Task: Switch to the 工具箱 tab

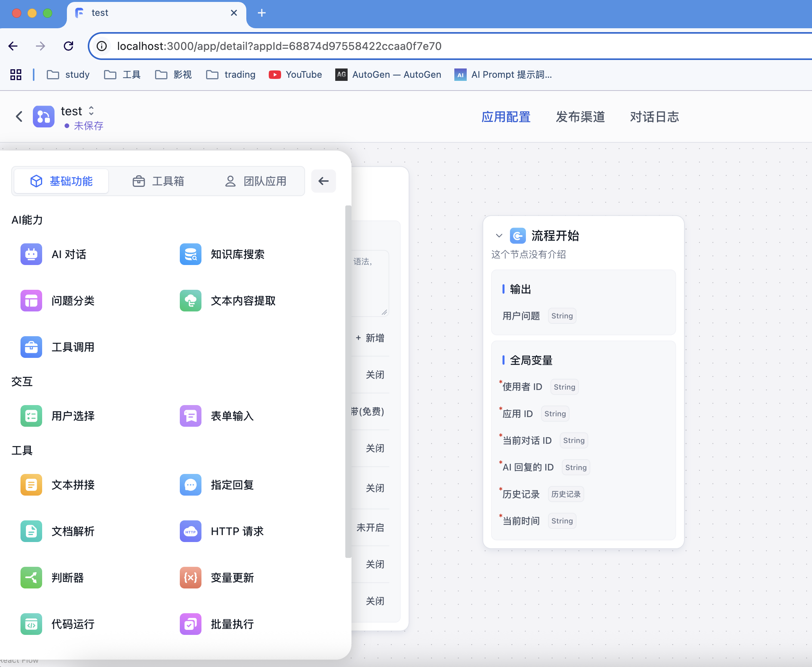Action: pyautogui.click(x=158, y=181)
